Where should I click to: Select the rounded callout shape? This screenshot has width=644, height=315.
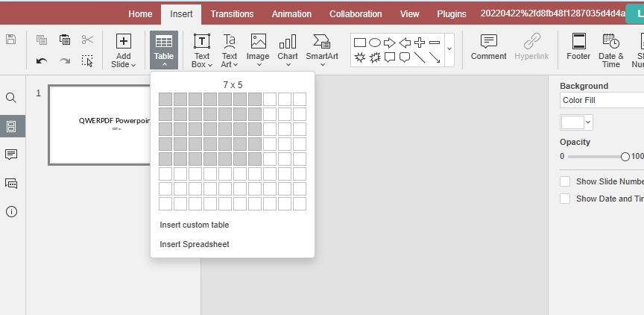pyautogui.click(x=405, y=57)
